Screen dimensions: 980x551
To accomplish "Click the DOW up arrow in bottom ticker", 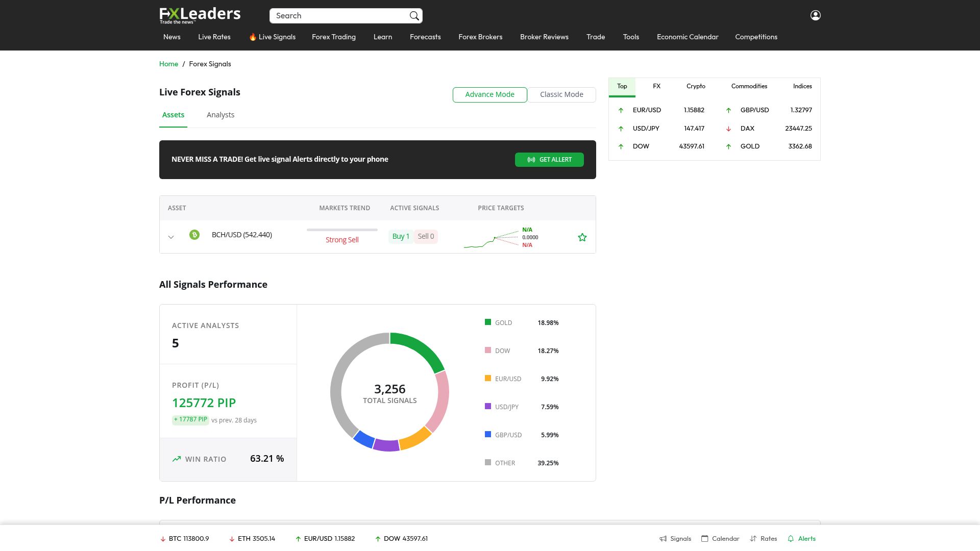I will [x=378, y=539].
